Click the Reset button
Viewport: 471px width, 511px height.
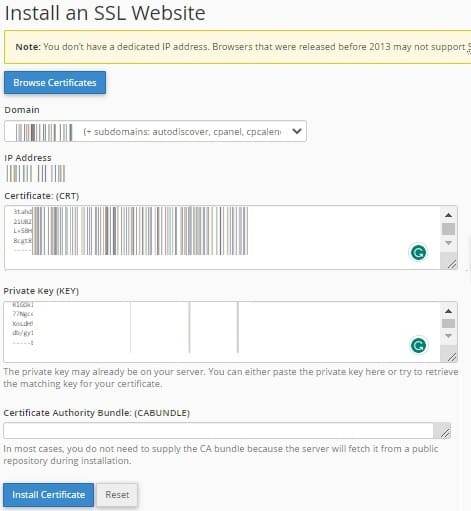(117, 495)
